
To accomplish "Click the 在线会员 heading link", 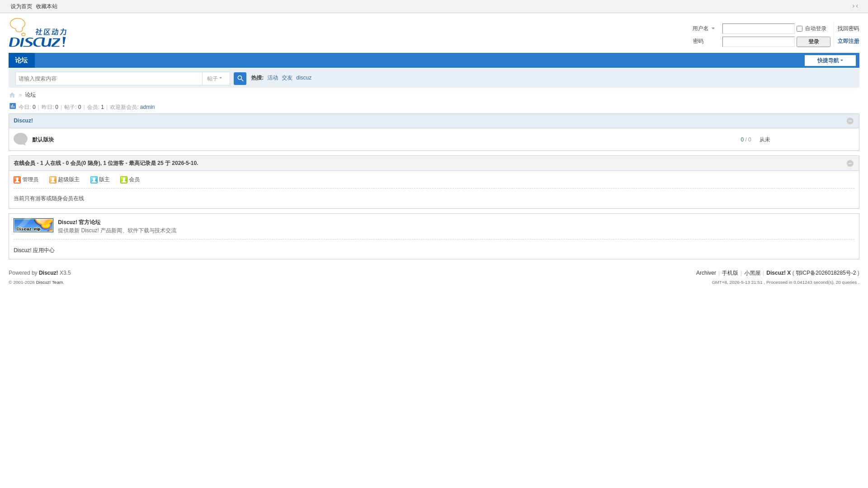I will [24, 163].
